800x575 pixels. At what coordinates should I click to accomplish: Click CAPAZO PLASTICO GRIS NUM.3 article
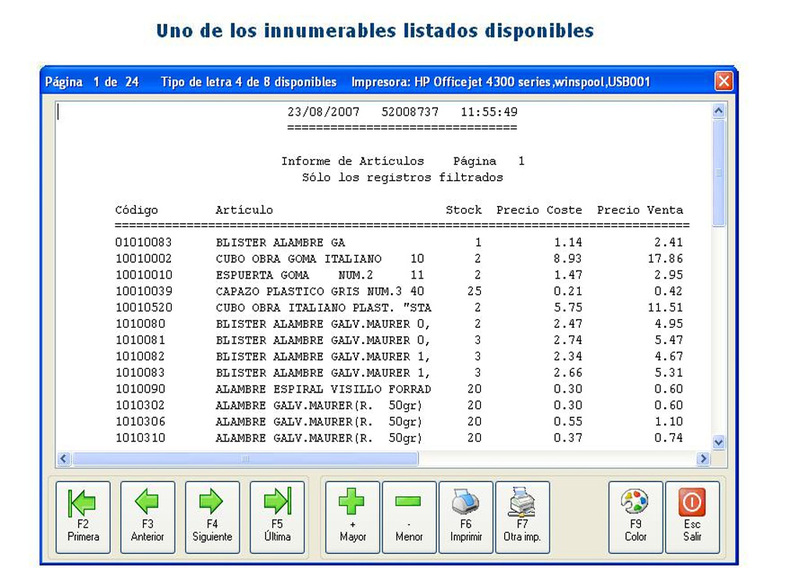click(x=309, y=291)
